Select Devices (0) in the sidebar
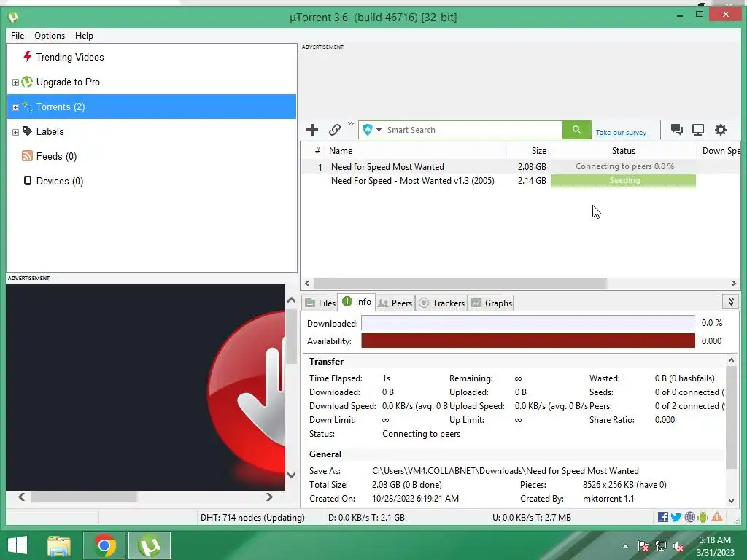 click(x=60, y=181)
